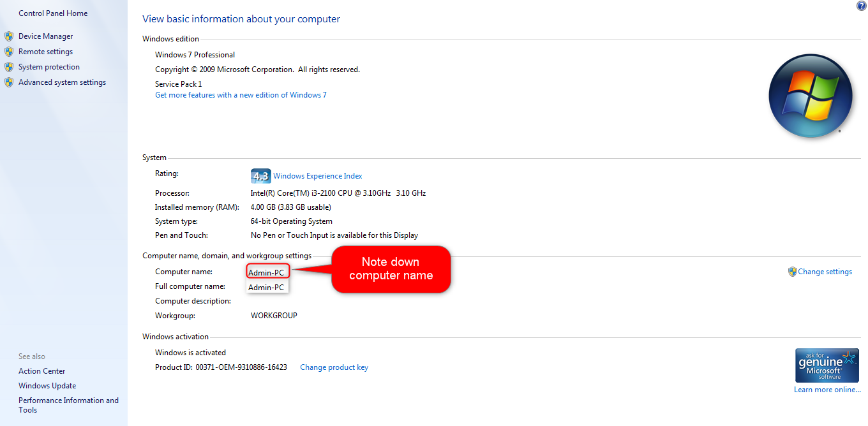This screenshot has width=868, height=426.
Task: Open Action Center link
Action: (42, 371)
